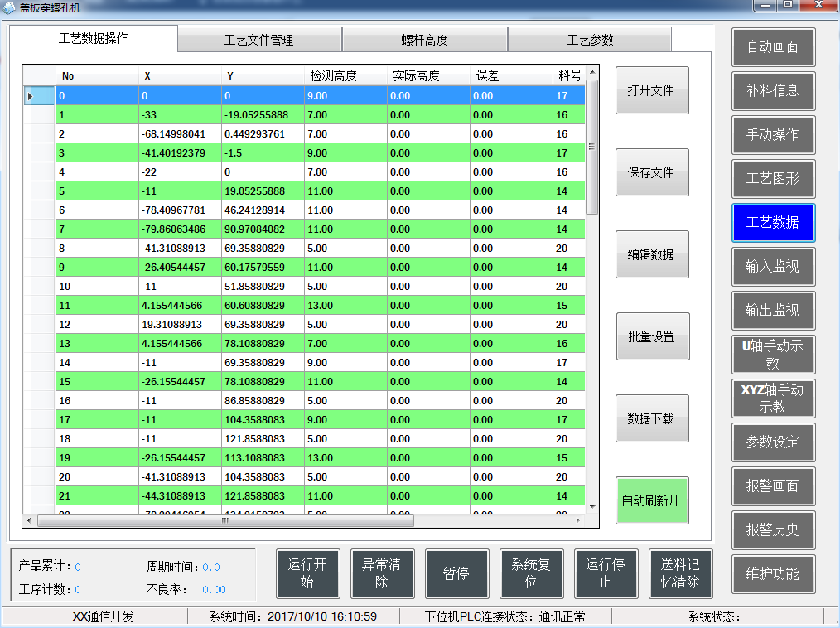Download data using 数据下载
Screen dimensions: 840x628
point(651,418)
